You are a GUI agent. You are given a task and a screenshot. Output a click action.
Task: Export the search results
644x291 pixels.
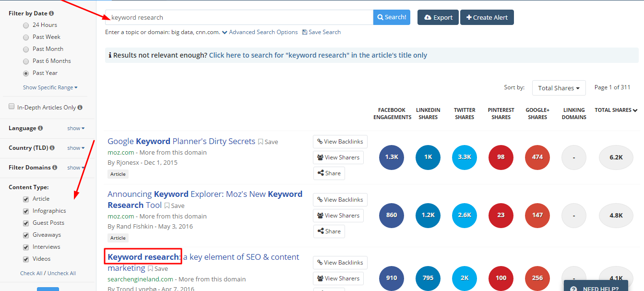click(x=438, y=17)
